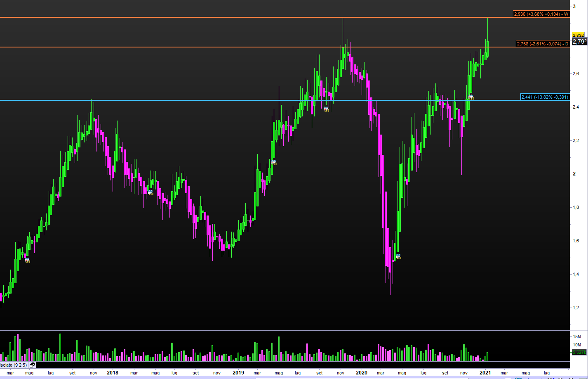Click the current price 2,79 box on the axis
Screen dimensions: 588x379
579,41
